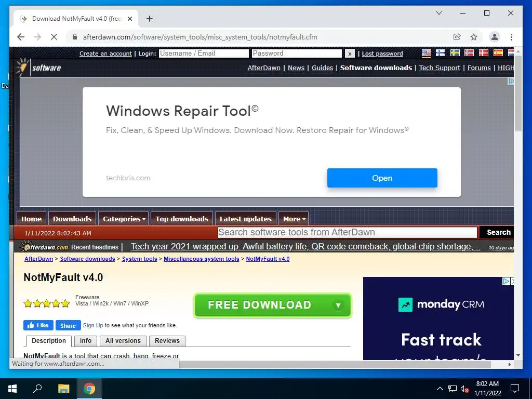Open Tech Support link
The image size is (532, 399).
click(x=440, y=68)
